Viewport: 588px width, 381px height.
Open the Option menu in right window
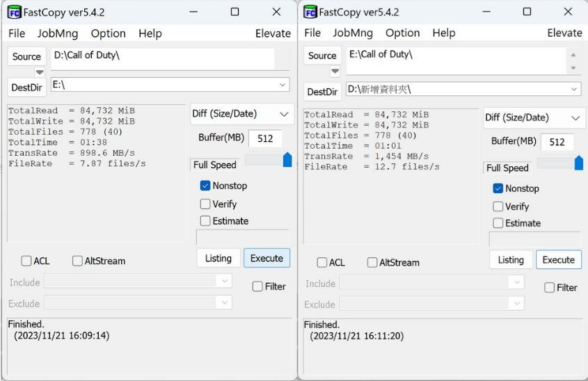[402, 33]
